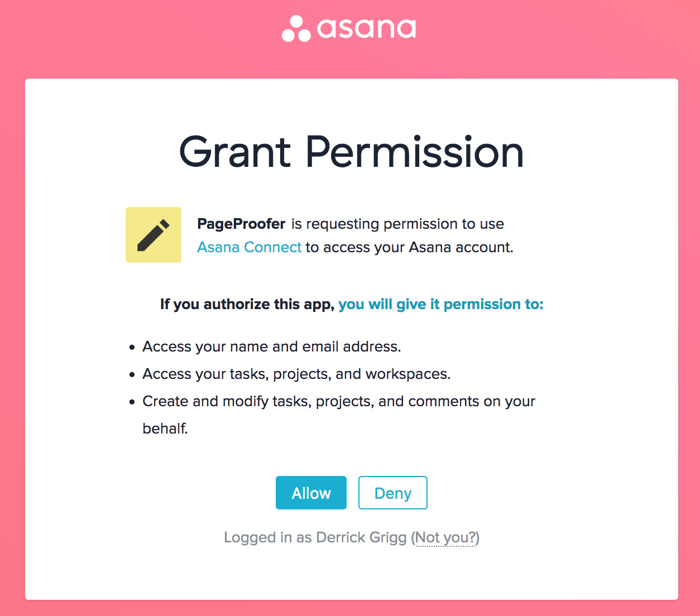Click "Access your tasks, projects, and workspaces" item
The height and width of the screenshot is (616, 700).
pos(296,374)
